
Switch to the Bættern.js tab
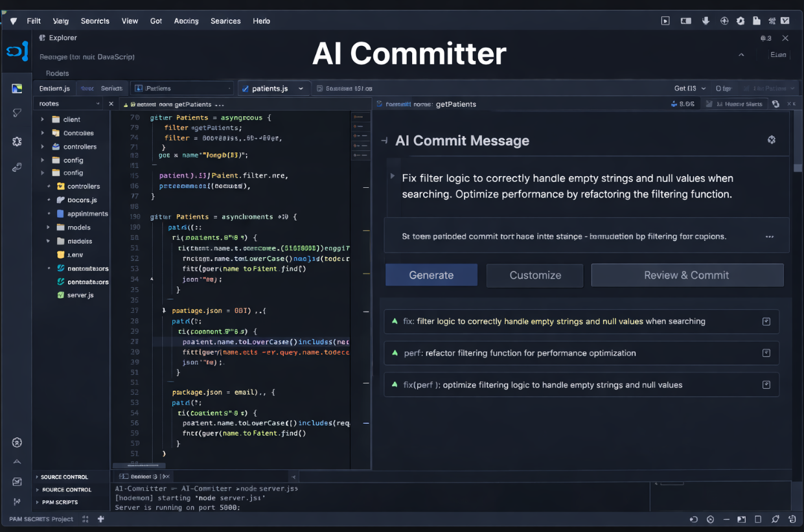point(54,88)
